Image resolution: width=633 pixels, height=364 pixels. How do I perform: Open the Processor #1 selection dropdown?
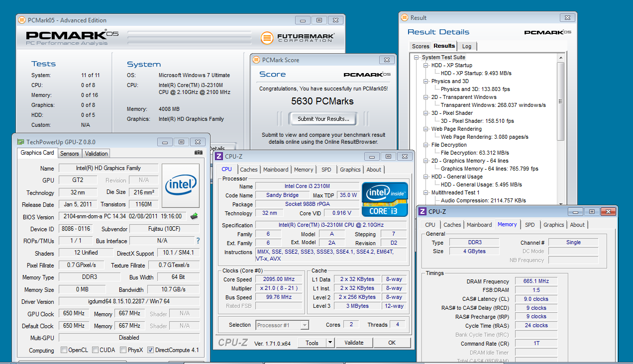point(305,325)
